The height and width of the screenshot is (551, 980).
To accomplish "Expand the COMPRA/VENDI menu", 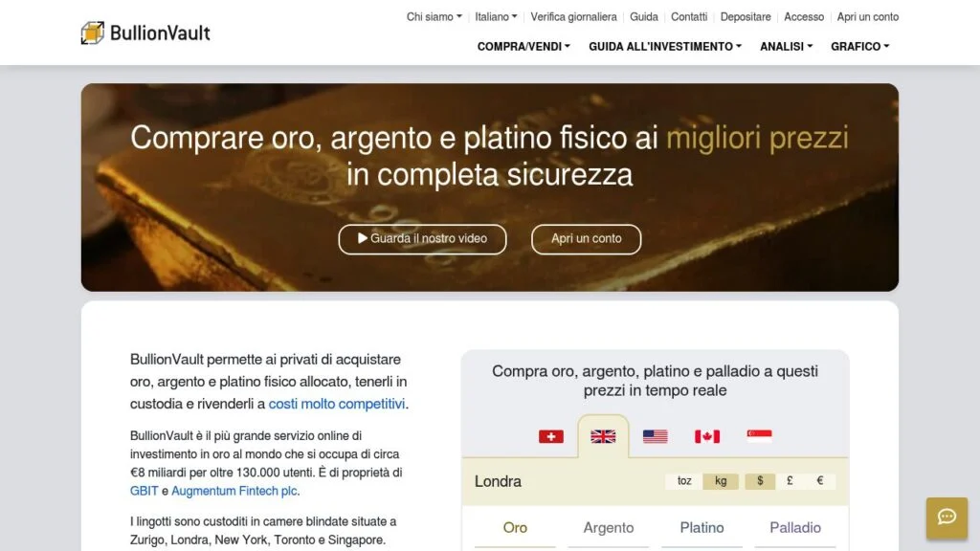I will pyautogui.click(x=523, y=46).
